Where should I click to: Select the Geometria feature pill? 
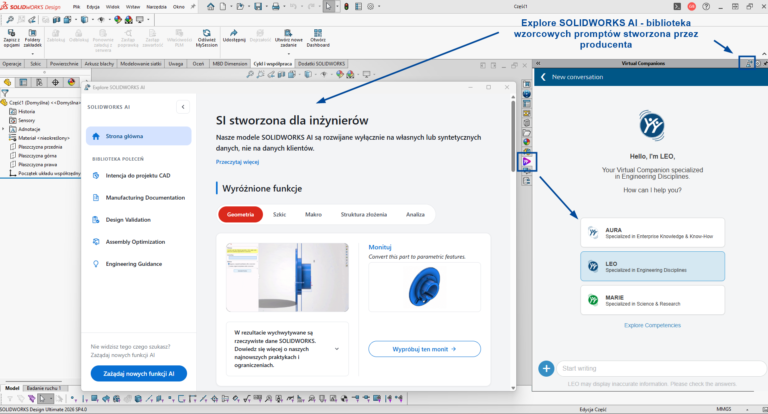tap(240, 215)
